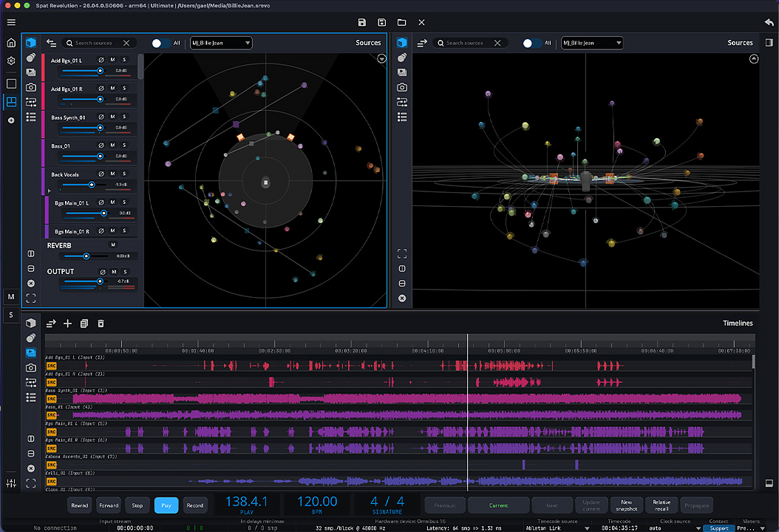Click the trash delete icon in Timelines toolbar
This screenshot has width=779, height=532.
tap(101, 323)
